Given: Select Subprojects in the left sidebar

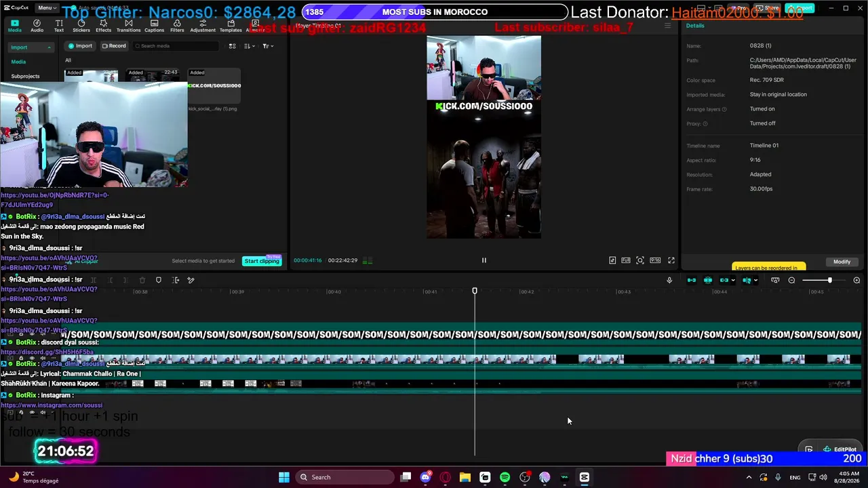Looking at the screenshot, I should (25, 76).
